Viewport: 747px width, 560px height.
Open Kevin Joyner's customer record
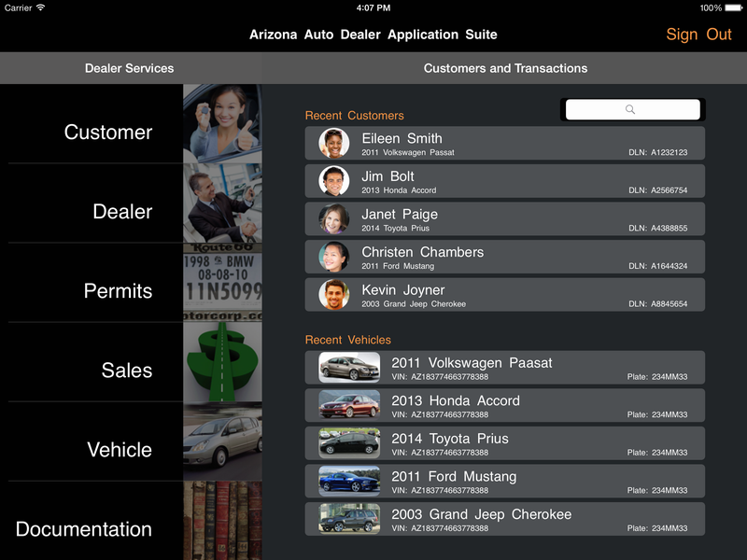coord(504,295)
